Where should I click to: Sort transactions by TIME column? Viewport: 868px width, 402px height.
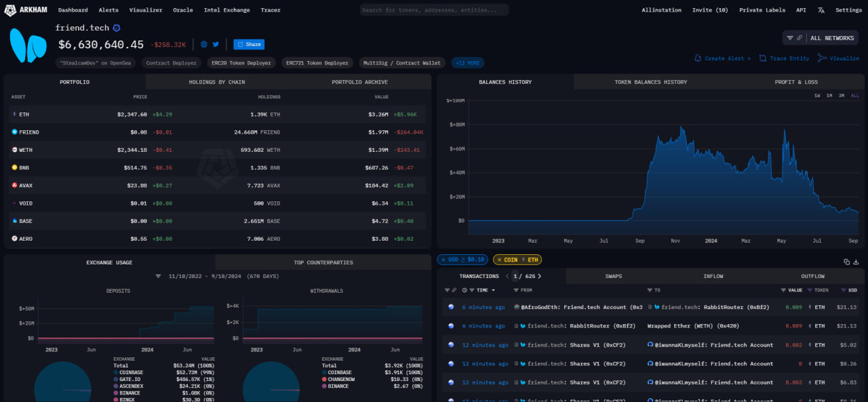482,290
